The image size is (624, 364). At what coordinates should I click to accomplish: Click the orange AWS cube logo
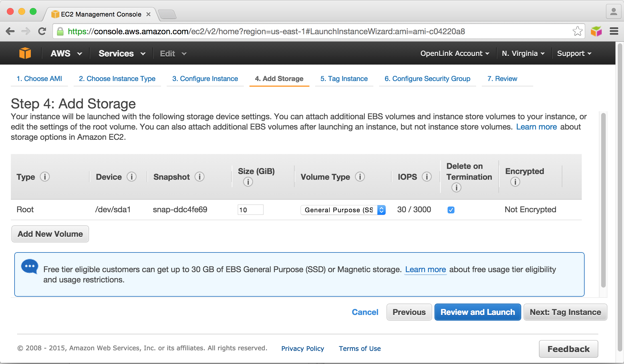pyautogui.click(x=25, y=53)
